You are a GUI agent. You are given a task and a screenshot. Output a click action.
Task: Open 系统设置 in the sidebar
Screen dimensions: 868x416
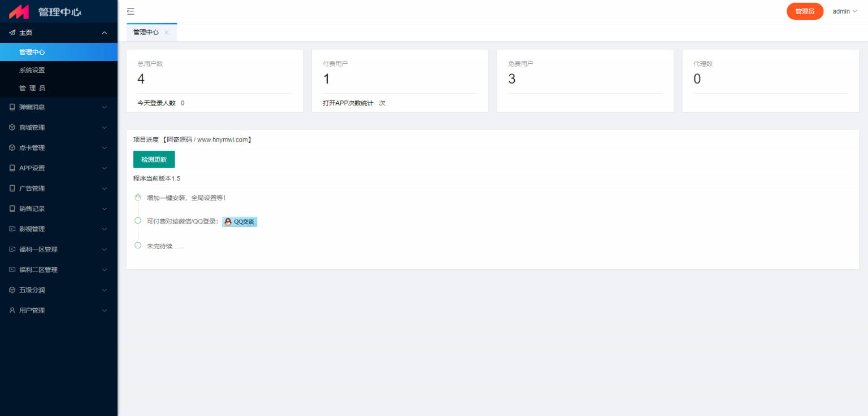pos(59,70)
